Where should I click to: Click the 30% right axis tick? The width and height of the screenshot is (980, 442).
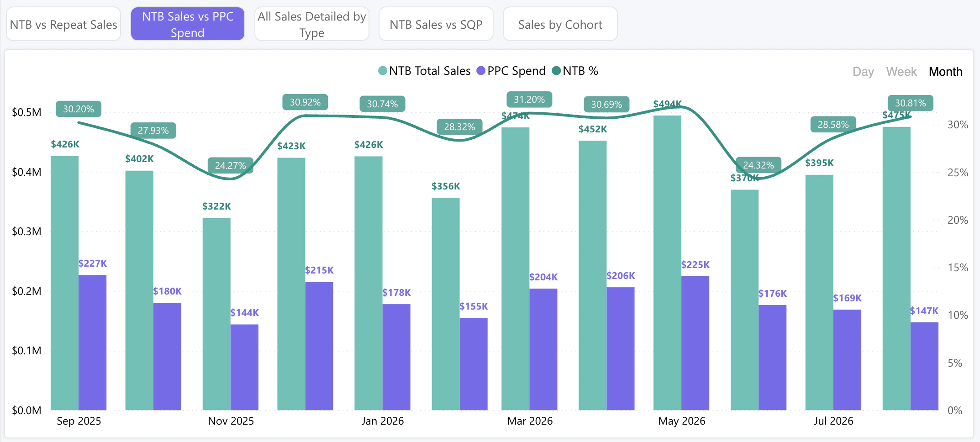958,125
